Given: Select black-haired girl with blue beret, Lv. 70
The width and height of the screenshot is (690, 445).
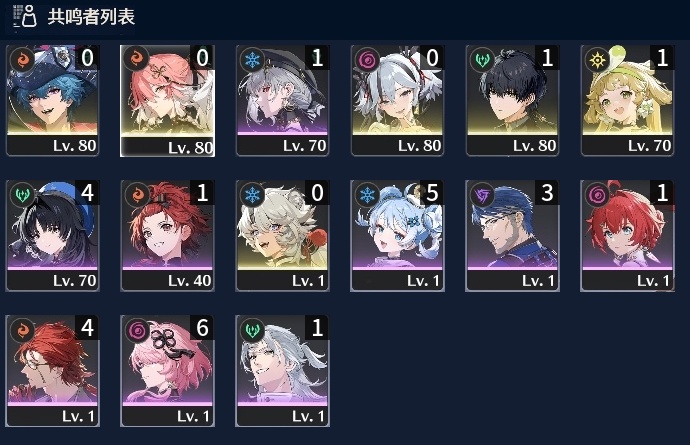Looking at the screenshot, I should tap(52, 235).
